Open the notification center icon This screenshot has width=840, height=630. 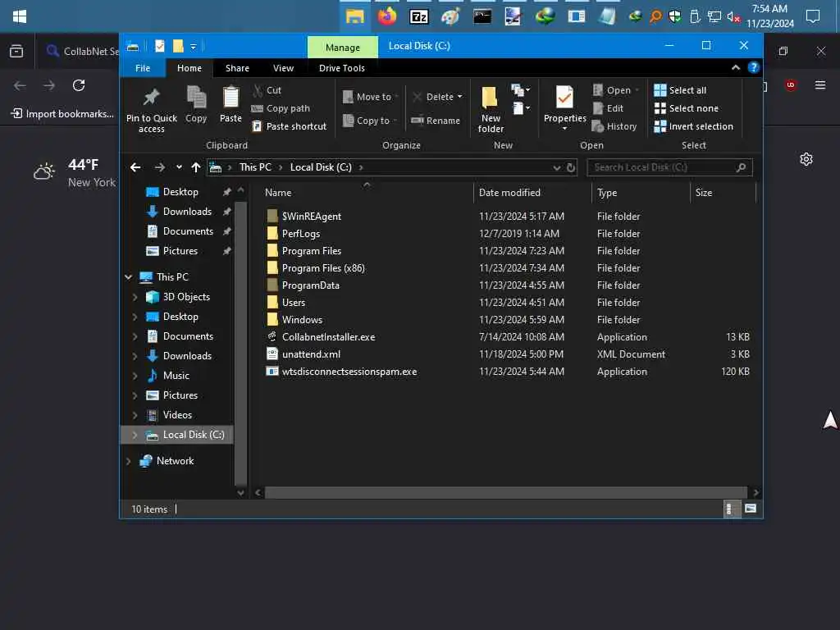(x=813, y=16)
